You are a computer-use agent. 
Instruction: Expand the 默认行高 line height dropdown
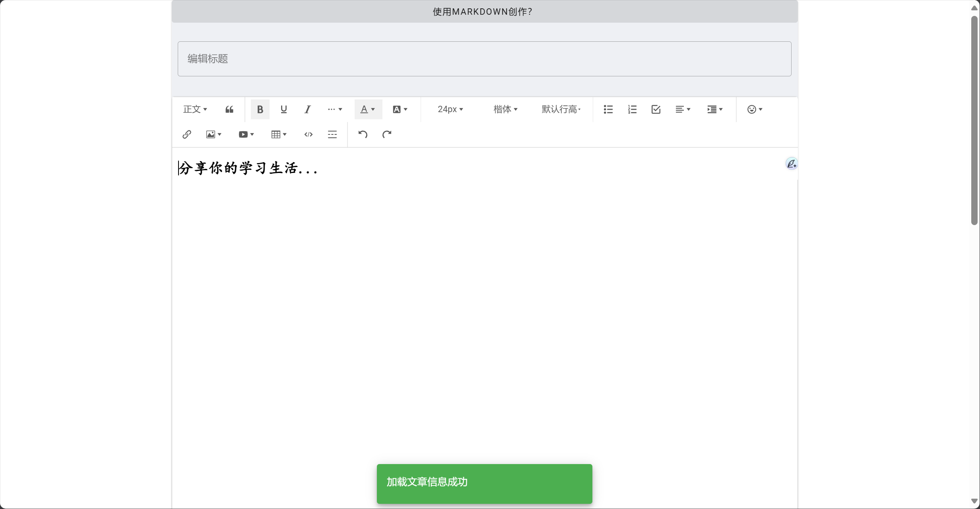(561, 109)
